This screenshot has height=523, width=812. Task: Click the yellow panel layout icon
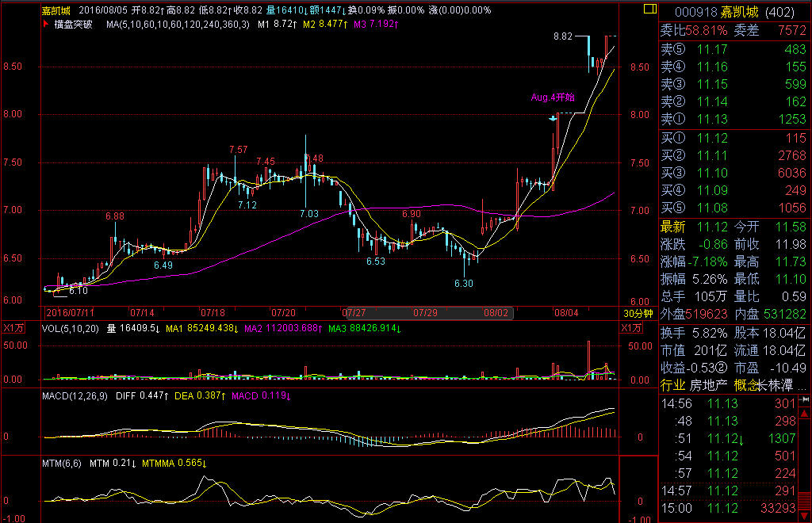[x=649, y=10]
